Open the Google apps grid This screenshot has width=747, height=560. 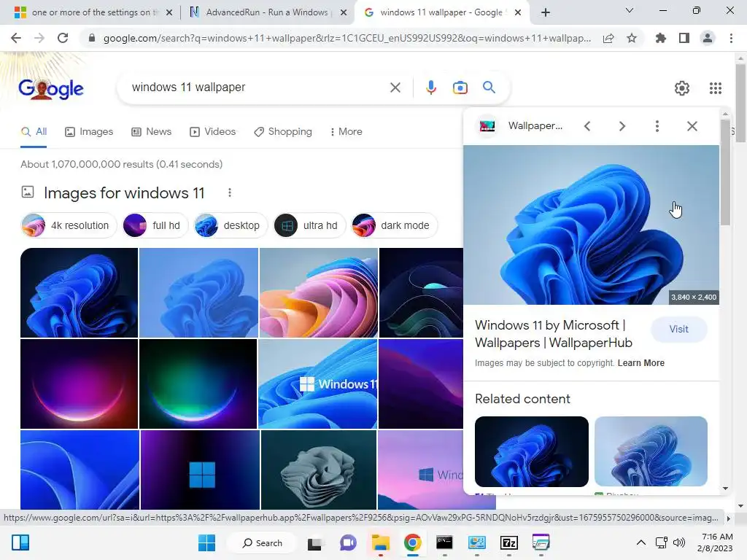click(716, 88)
